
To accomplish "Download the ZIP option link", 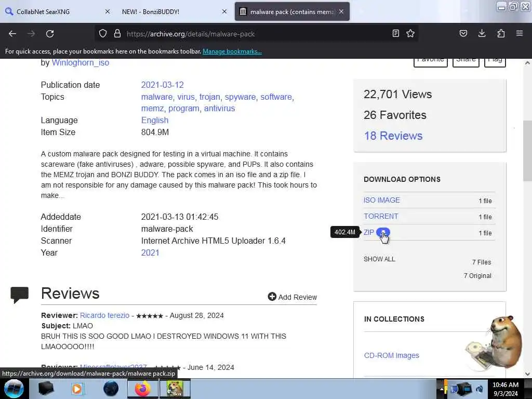I will click(x=369, y=232).
